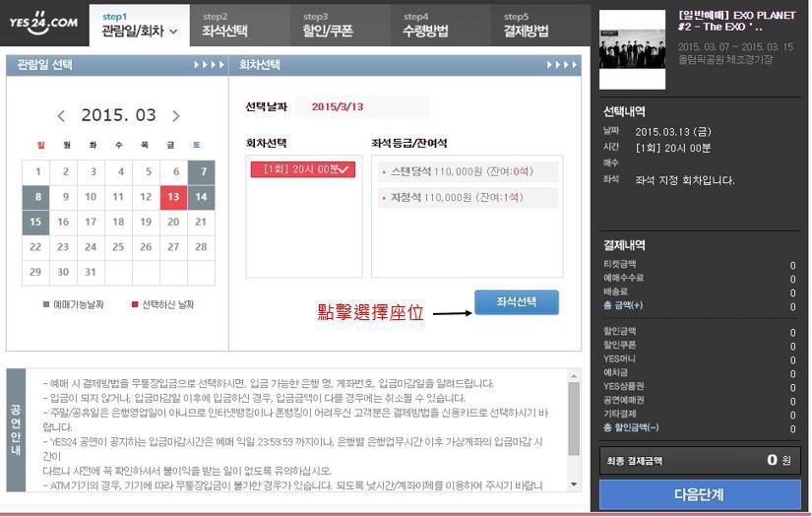
Task: Click the 2015. 03 month heading
Action: click(118, 115)
